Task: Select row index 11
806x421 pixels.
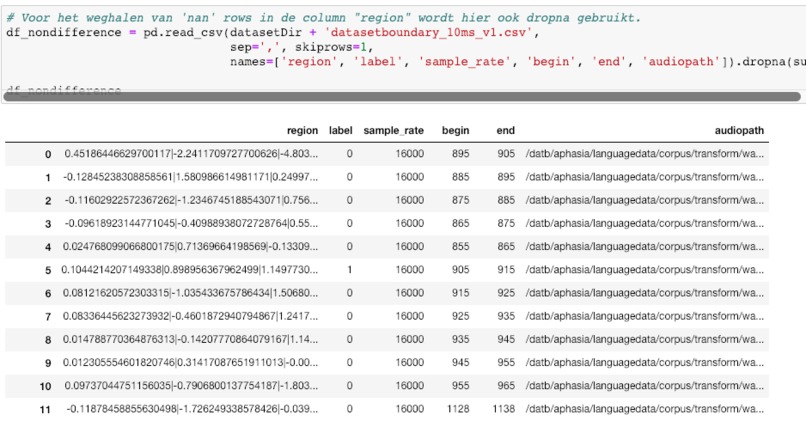Action: click(x=45, y=409)
